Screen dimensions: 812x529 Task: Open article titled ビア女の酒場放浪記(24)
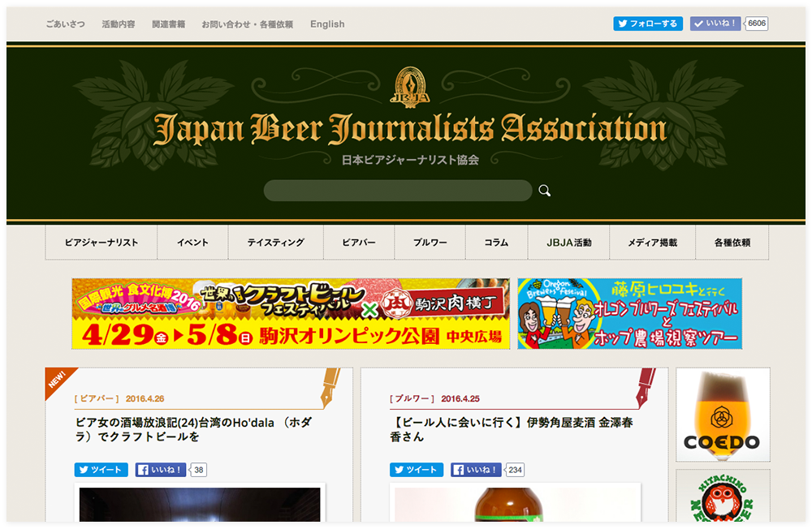(x=194, y=430)
